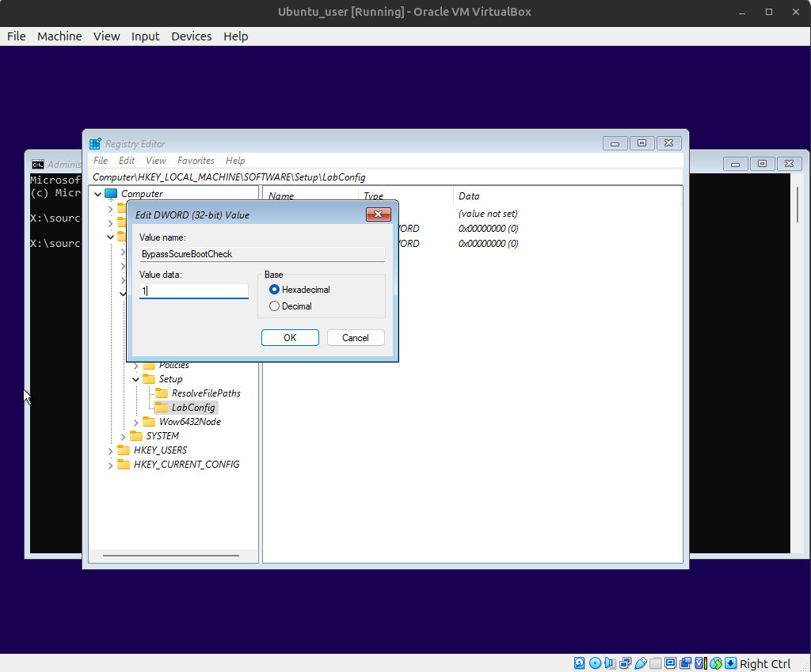811x672 pixels.
Task: Click the CPU virtualization chip icon in status bar
Action: [x=701, y=663]
